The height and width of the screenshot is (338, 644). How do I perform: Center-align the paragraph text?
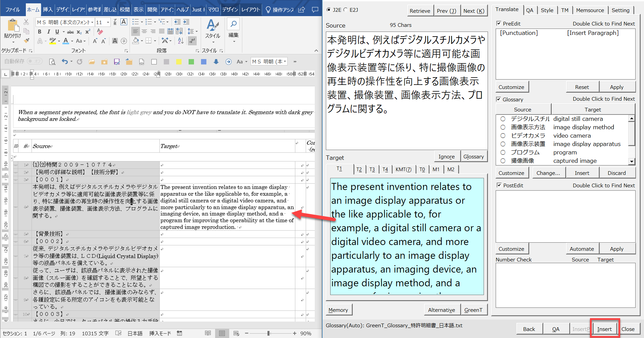pyautogui.click(x=144, y=32)
